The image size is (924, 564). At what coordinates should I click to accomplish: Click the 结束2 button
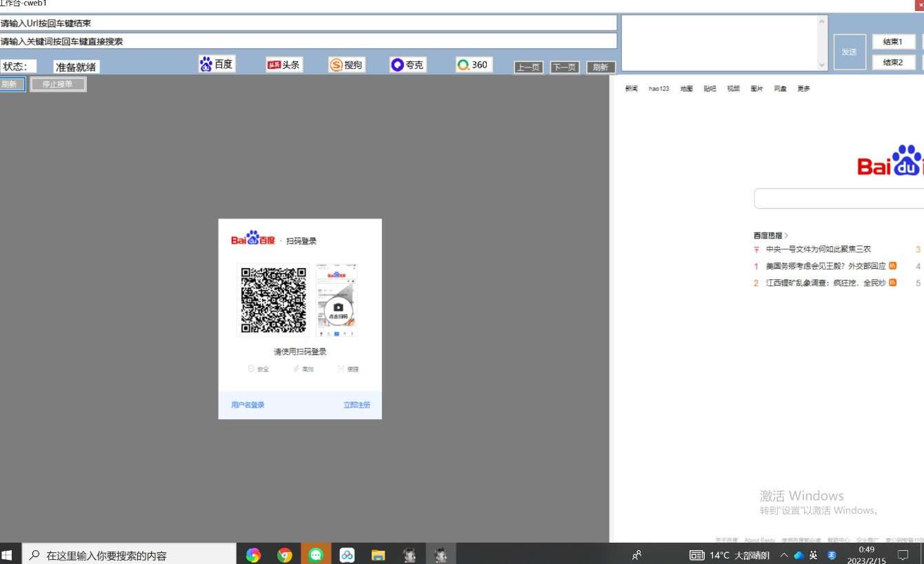tap(893, 62)
